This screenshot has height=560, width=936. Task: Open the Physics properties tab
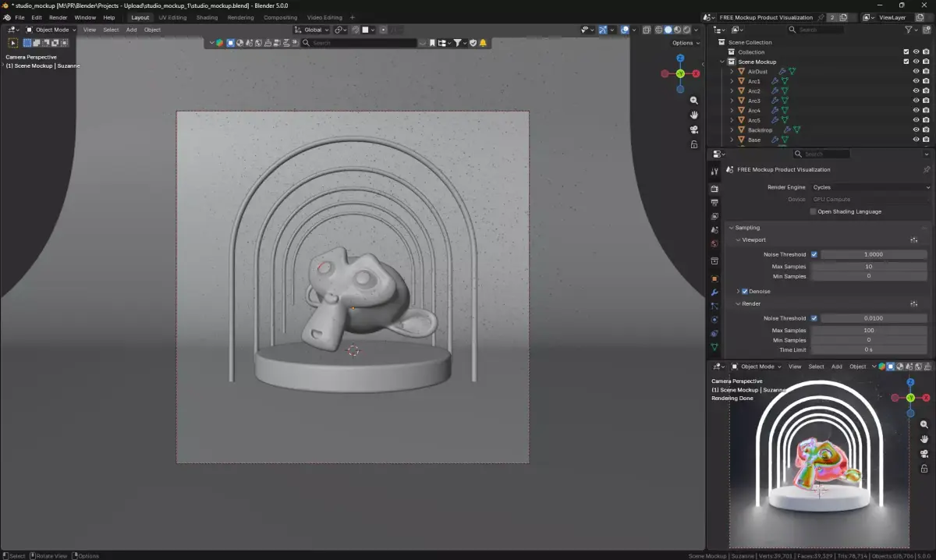click(714, 320)
